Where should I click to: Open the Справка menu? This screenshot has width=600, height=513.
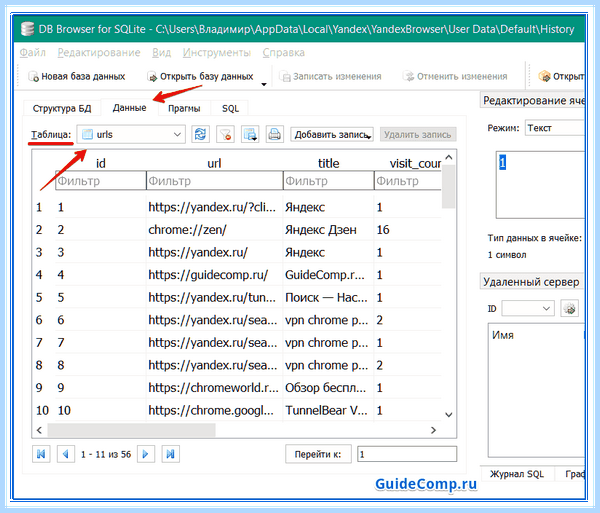284,52
